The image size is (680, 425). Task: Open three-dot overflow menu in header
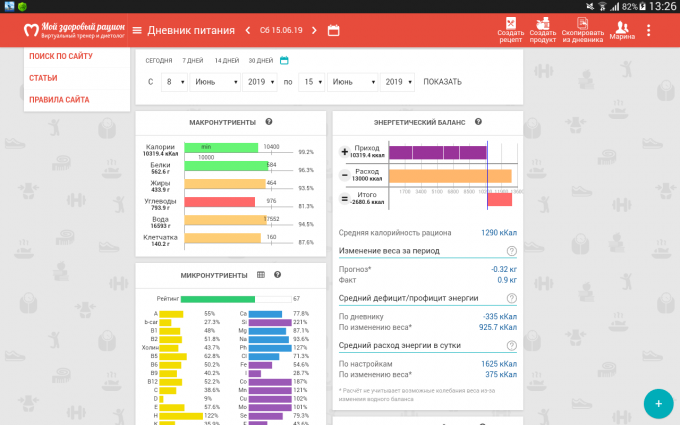coord(649,30)
